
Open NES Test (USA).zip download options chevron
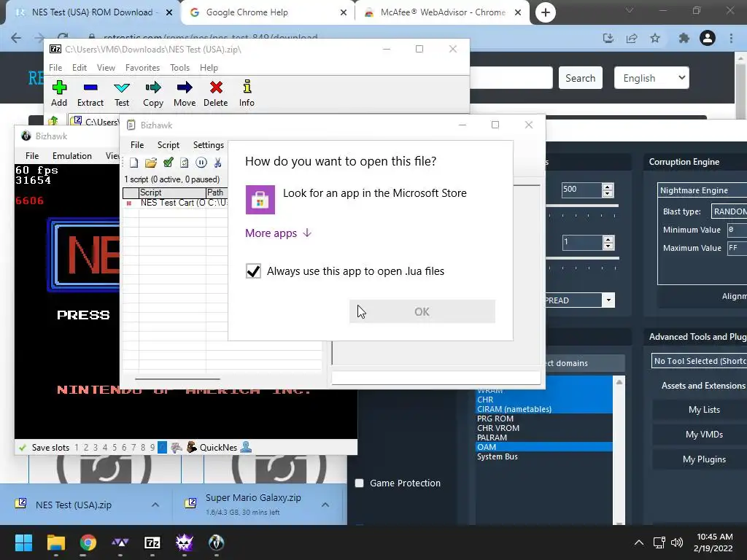(x=155, y=505)
